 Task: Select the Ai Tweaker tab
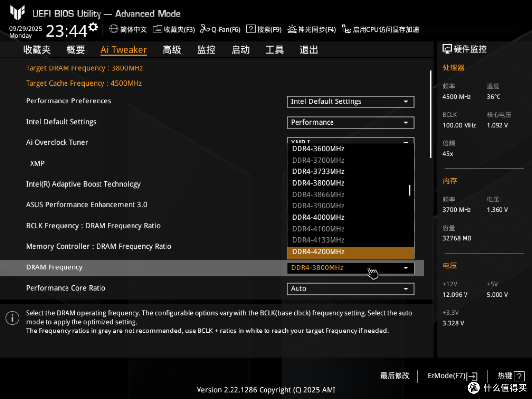click(124, 50)
